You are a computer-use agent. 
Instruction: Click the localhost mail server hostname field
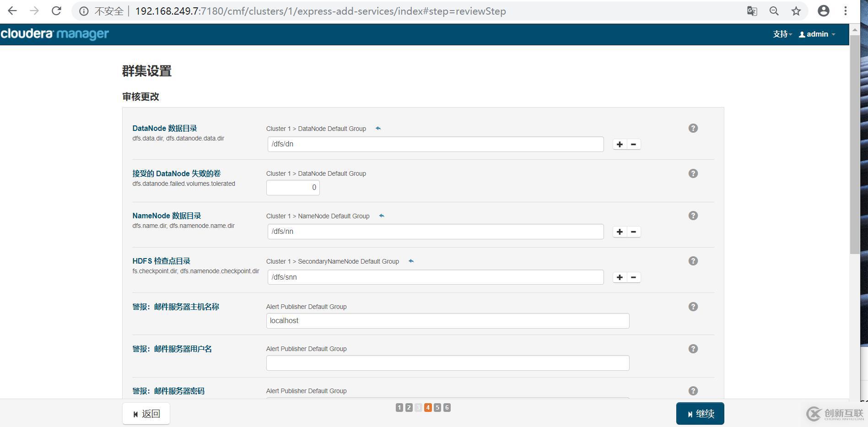pos(448,320)
